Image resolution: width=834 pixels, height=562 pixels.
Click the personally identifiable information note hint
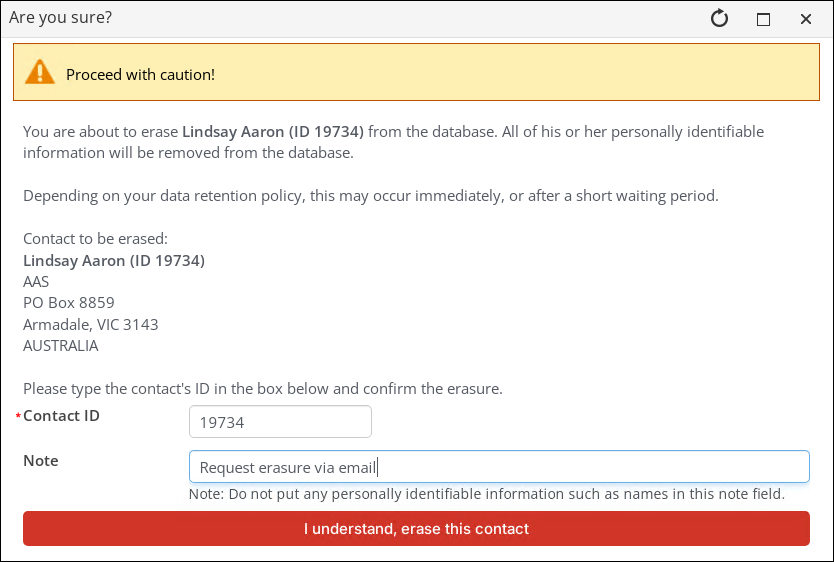click(487, 494)
